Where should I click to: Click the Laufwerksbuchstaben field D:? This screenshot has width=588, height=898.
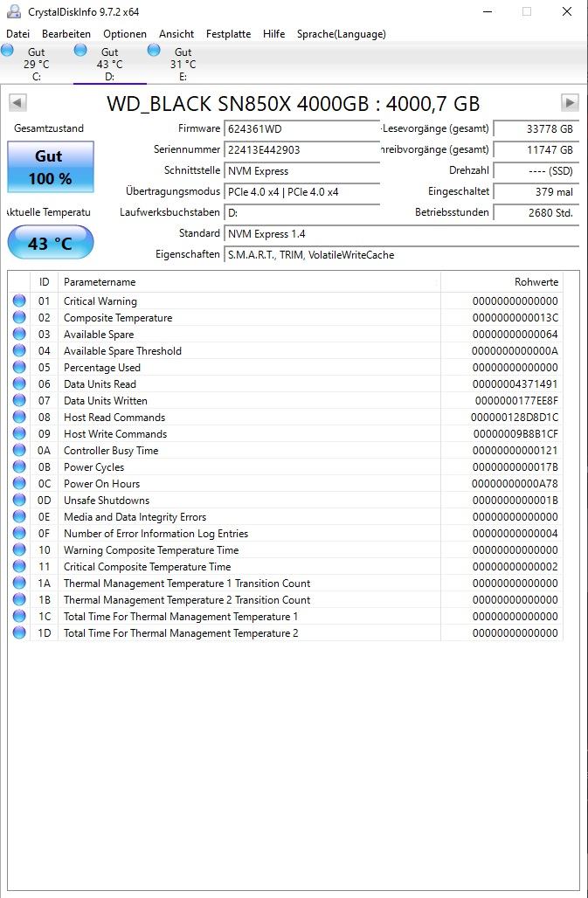pos(301,213)
